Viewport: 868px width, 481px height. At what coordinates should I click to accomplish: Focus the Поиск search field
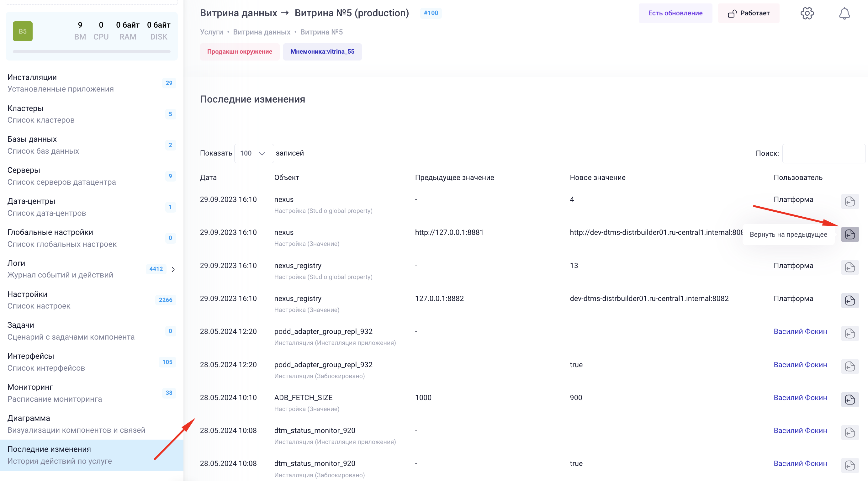point(823,154)
